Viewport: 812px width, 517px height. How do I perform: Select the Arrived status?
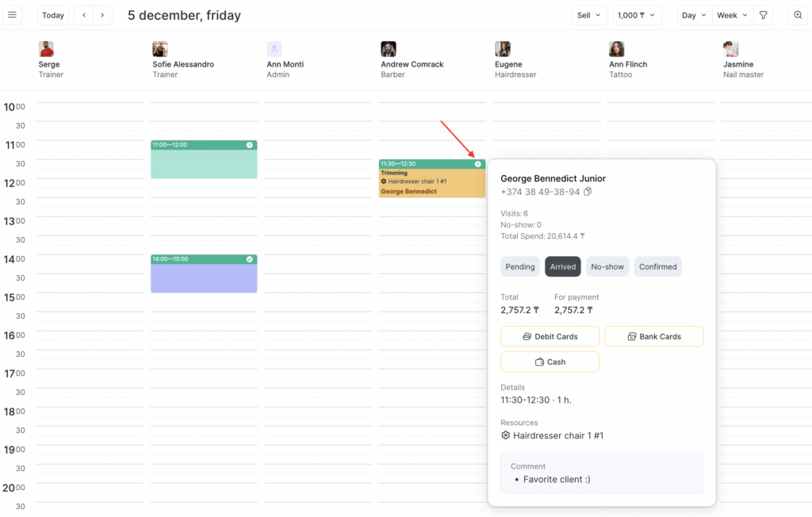[563, 267]
